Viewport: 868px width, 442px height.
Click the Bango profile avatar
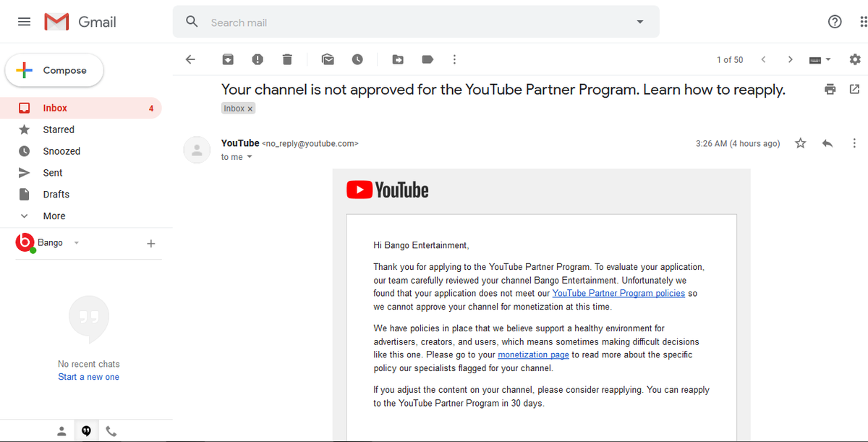coord(25,243)
